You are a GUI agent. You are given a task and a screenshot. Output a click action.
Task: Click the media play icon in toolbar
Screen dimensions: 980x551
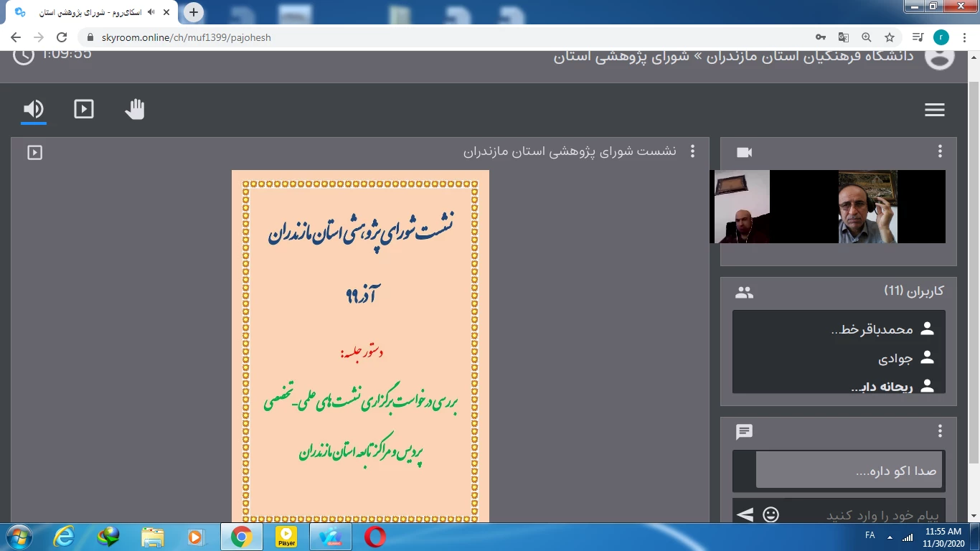coord(84,109)
